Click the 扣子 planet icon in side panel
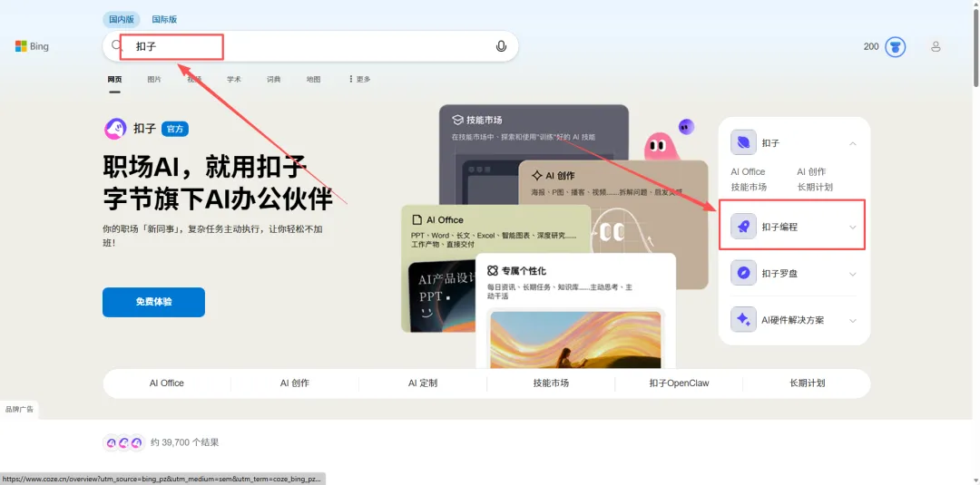 coord(743,143)
